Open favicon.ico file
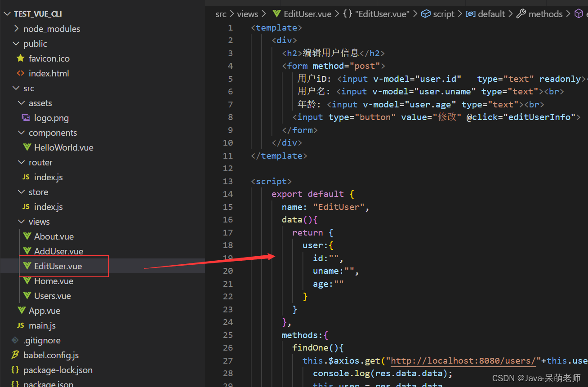Screen dimensions: 588x387 [49, 58]
